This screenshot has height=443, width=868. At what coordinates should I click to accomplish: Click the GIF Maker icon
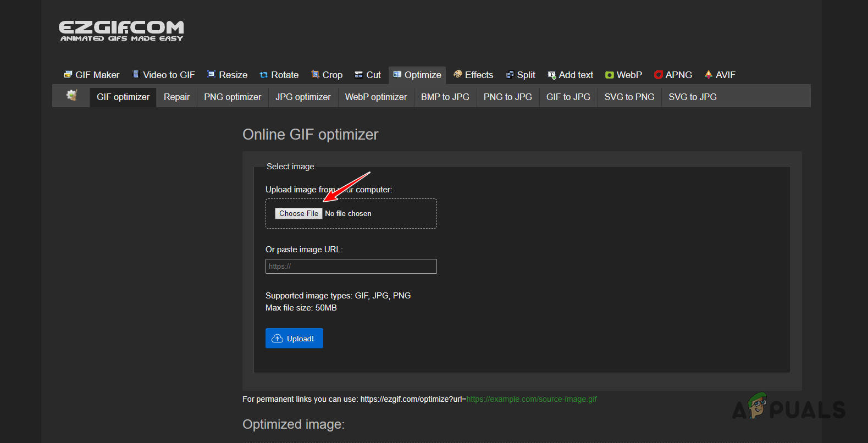68,74
